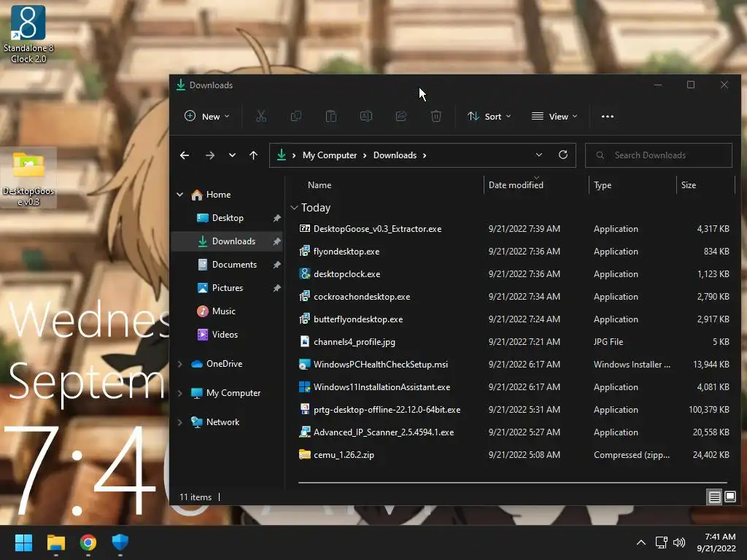This screenshot has height=560, width=747.
Task: Switch to details view layout icon
Action: [x=715, y=497]
